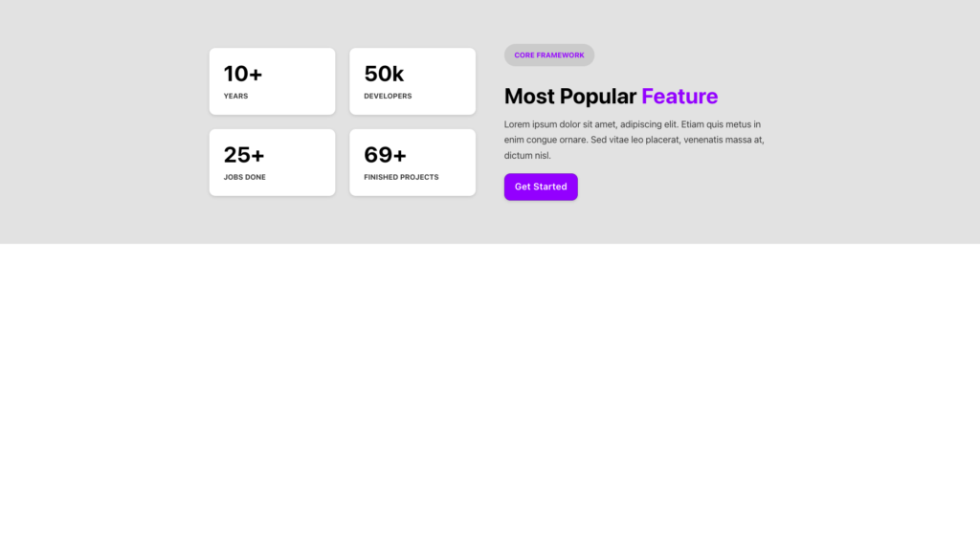Click the Most Popular heading text
980x551 pixels.
pyautogui.click(x=570, y=97)
